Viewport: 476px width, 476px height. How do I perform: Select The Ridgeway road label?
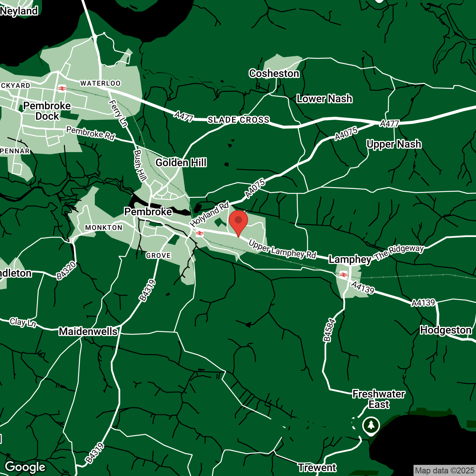(x=399, y=253)
